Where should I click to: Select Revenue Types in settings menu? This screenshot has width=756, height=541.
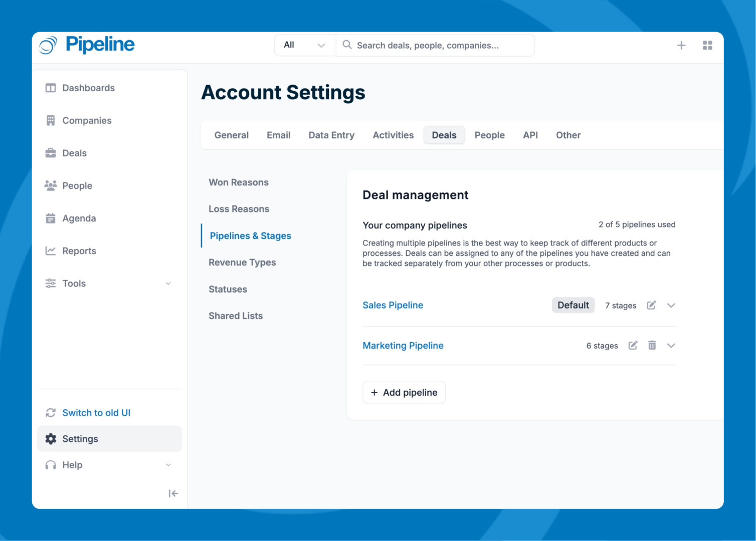[242, 262]
